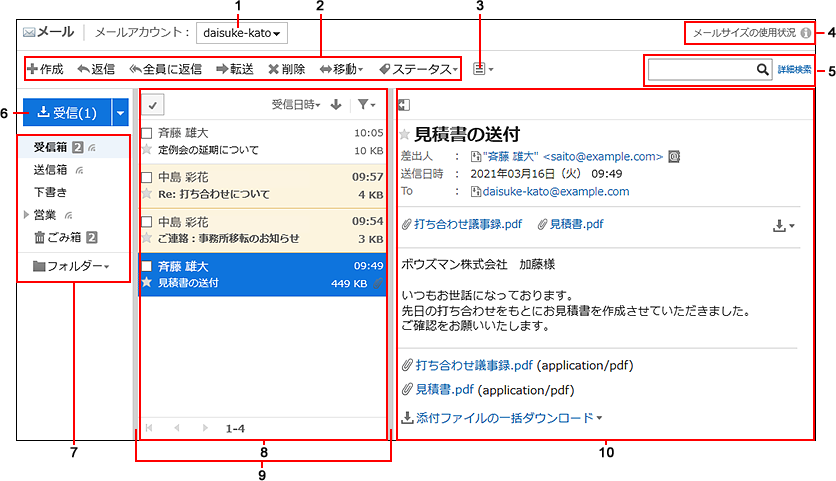The height and width of the screenshot is (481, 836).
Task: Select the 営業 folder
Action: [45, 215]
